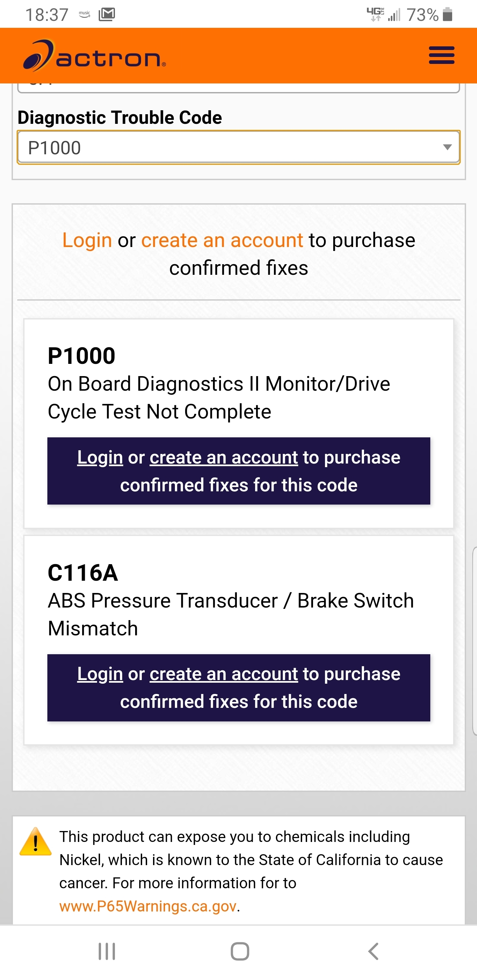The image size is (477, 980).
Task: Tap the C116A code heading
Action: tap(82, 572)
